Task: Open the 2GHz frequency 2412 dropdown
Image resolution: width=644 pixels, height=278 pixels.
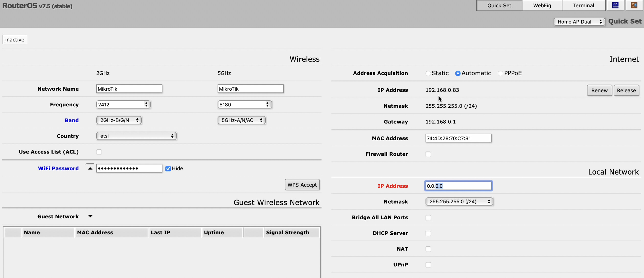Action: (123, 105)
